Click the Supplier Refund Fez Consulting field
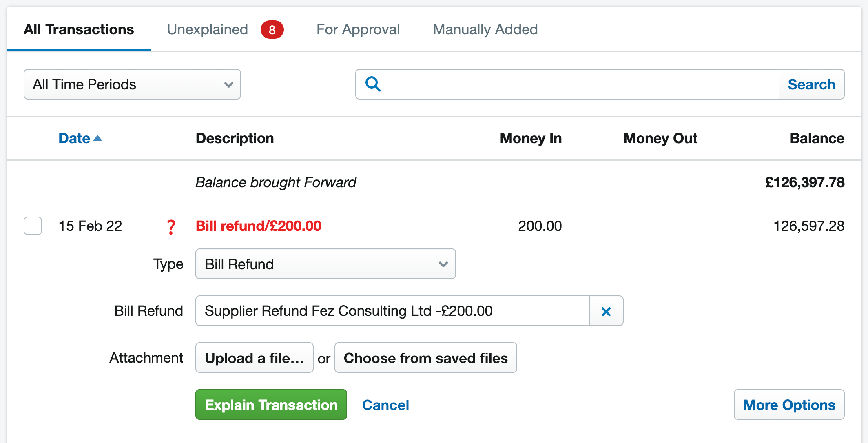 pyautogui.click(x=392, y=311)
